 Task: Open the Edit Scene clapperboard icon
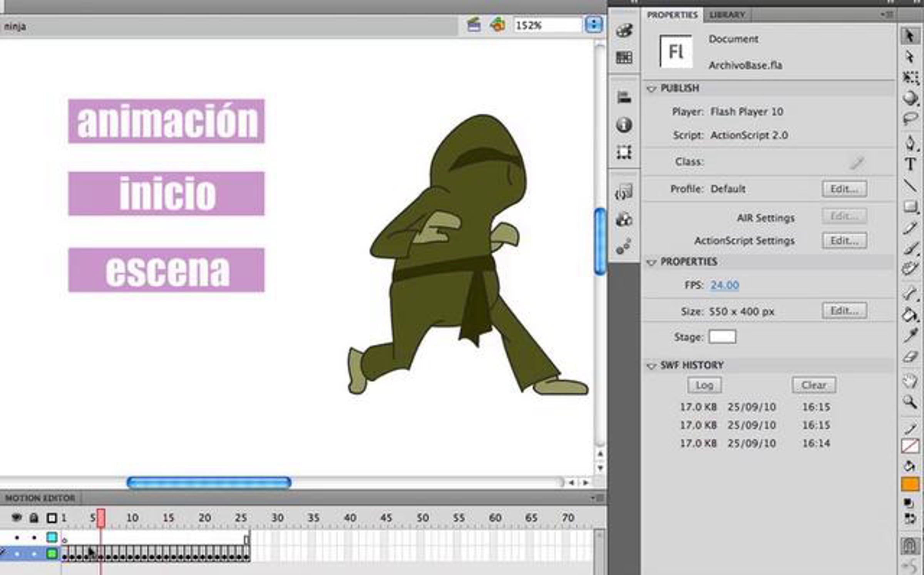coord(474,25)
